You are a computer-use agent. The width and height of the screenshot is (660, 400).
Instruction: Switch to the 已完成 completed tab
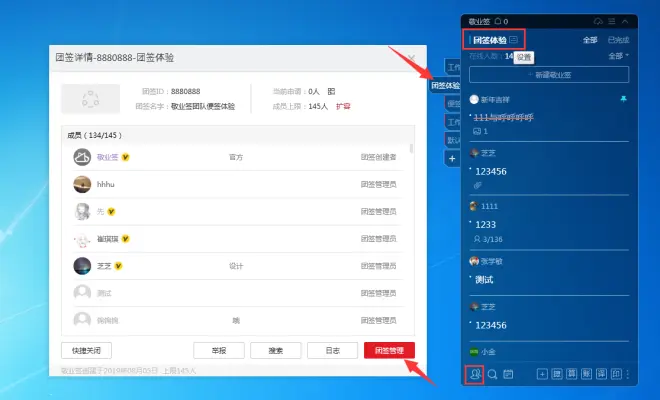[x=618, y=40]
